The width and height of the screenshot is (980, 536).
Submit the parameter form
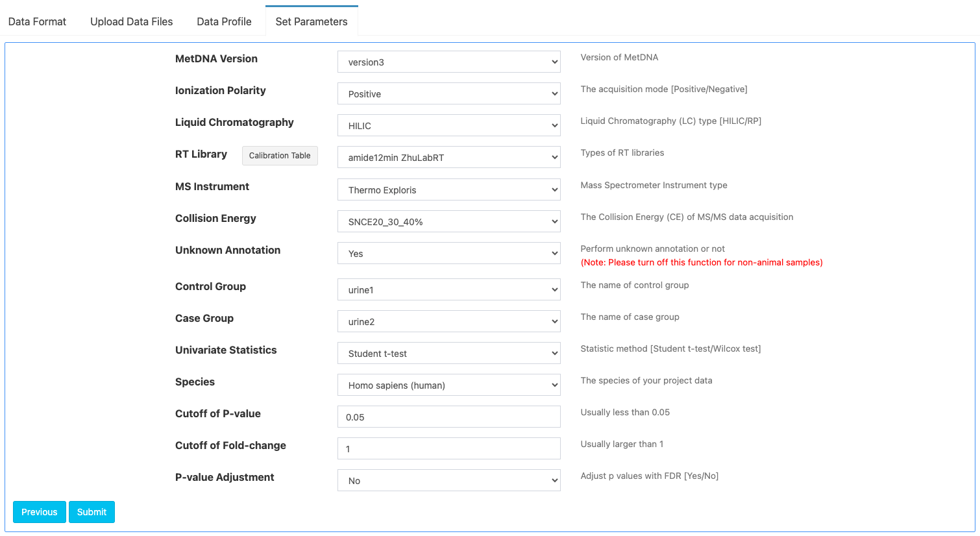click(92, 512)
